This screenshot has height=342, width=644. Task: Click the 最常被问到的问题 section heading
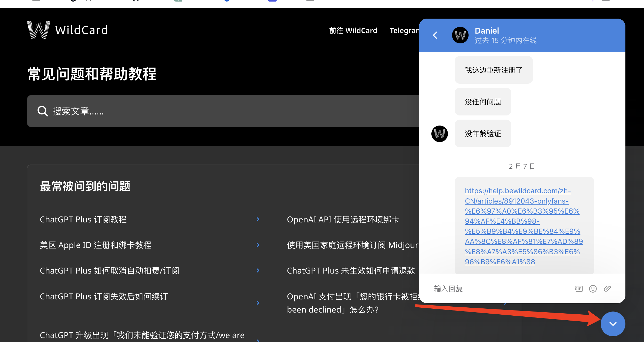pyautogui.click(x=85, y=186)
